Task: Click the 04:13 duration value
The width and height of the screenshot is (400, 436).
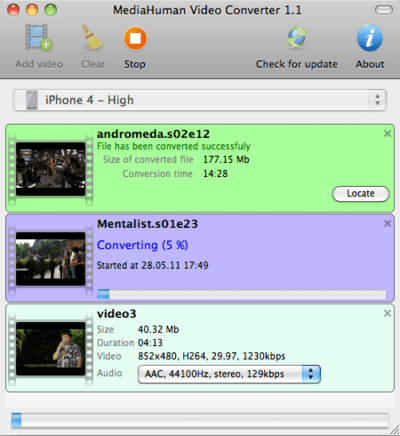Action: click(x=150, y=343)
